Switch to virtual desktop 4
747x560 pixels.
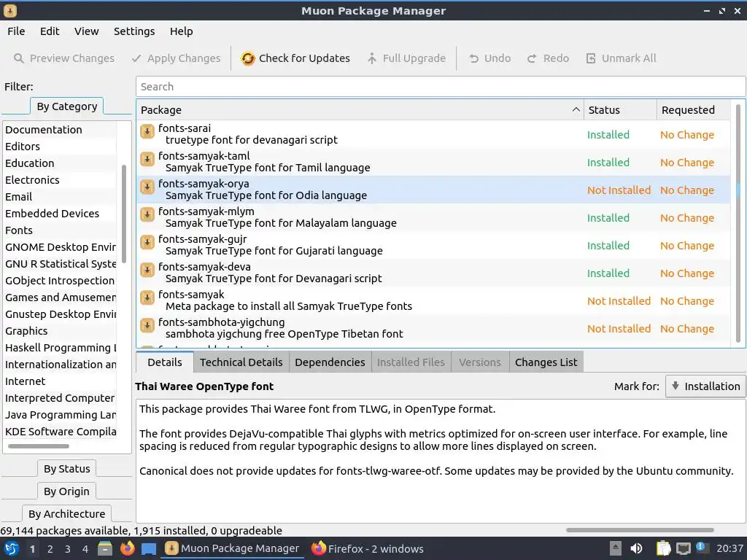point(85,549)
